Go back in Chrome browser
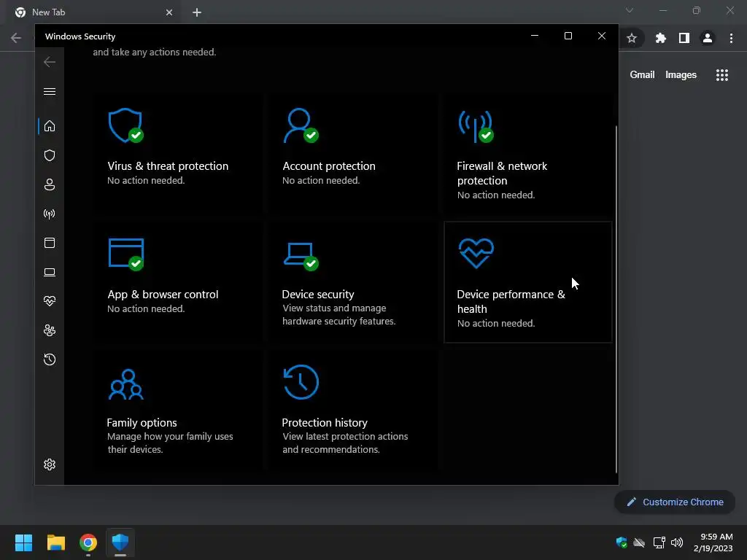 click(16, 38)
